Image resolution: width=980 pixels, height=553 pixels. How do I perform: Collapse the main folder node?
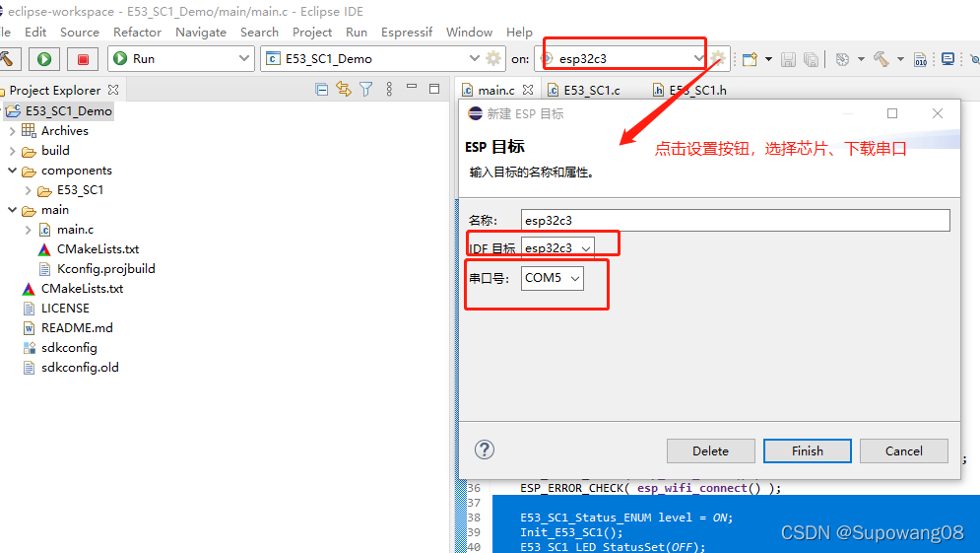[12, 210]
